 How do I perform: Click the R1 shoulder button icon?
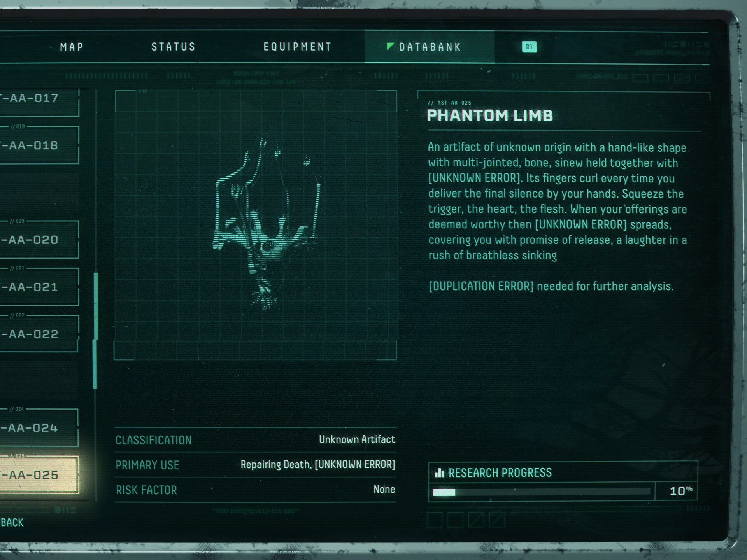[529, 47]
